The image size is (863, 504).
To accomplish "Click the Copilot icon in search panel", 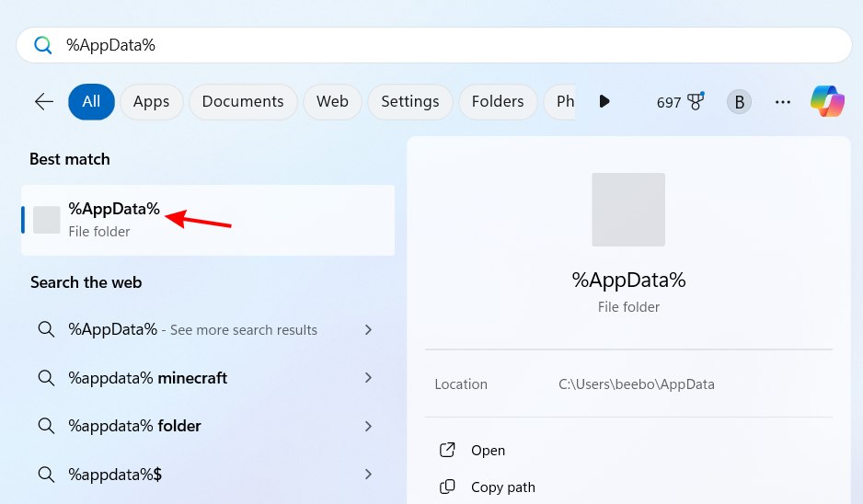I will (827, 101).
